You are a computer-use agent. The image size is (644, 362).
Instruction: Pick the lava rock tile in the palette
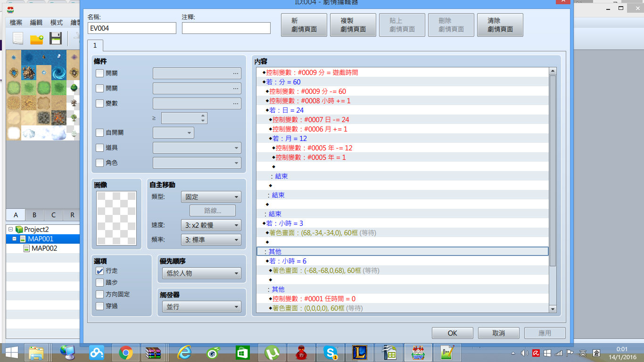[59, 118]
